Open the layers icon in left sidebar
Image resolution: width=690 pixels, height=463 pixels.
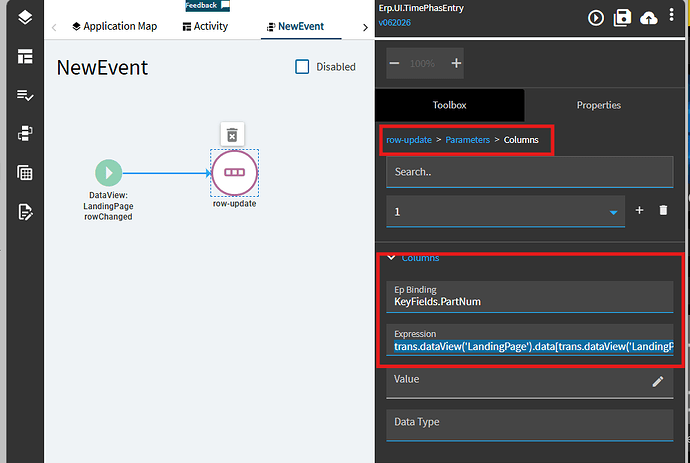tap(25, 18)
